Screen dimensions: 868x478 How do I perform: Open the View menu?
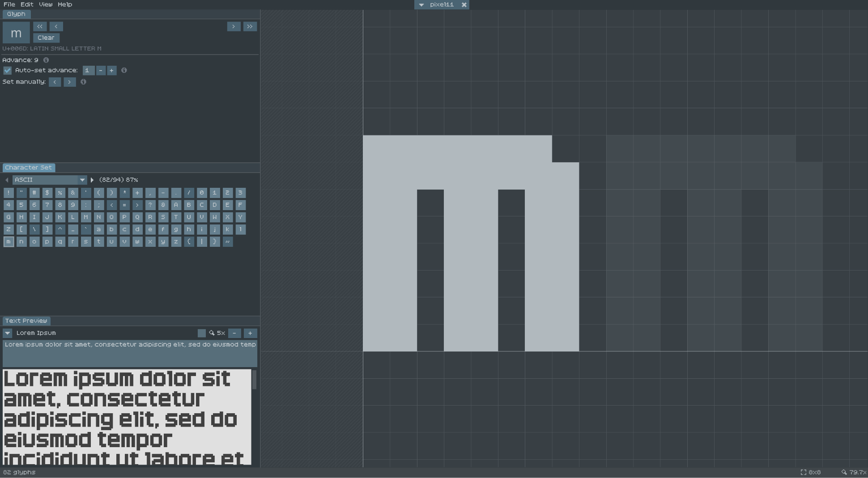coord(45,4)
